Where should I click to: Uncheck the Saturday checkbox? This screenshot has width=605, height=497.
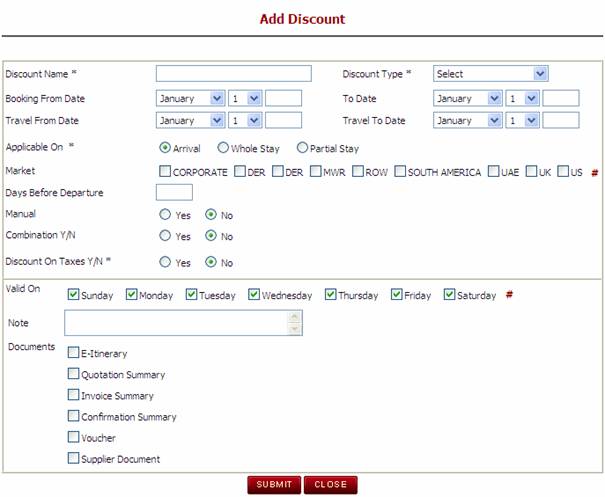click(x=449, y=295)
